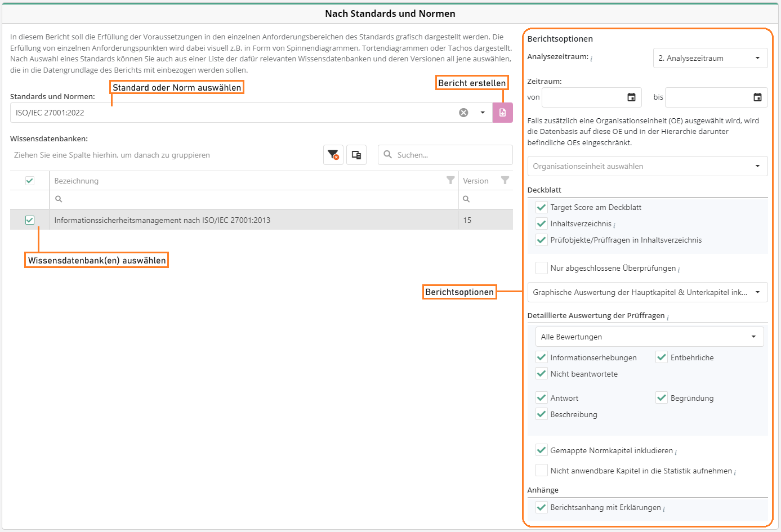Enable Nur abgeschlossene Überprüfungen checkbox
This screenshot has height=532, width=781.
point(542,268)
